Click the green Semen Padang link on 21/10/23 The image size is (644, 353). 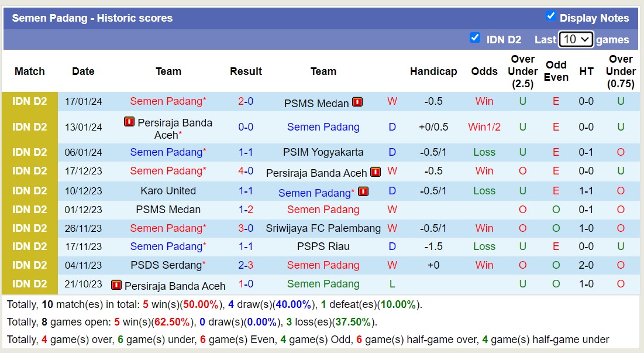[x=323, y=285]
